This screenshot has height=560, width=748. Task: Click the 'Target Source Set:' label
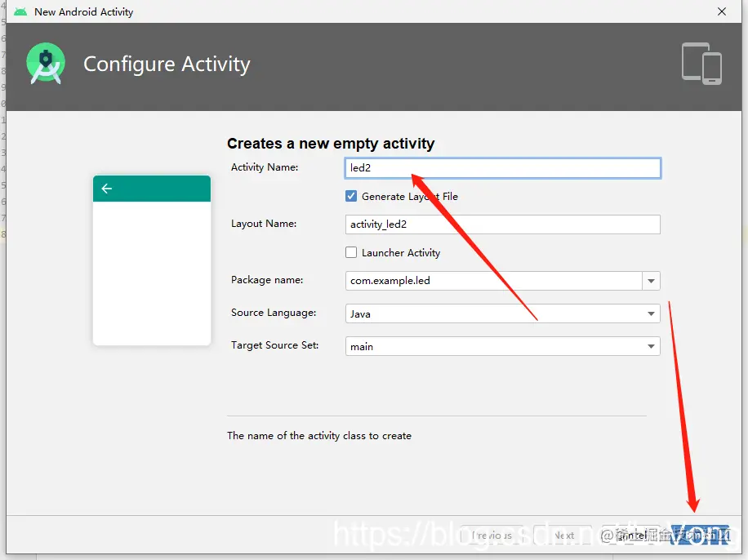(274, 344)
